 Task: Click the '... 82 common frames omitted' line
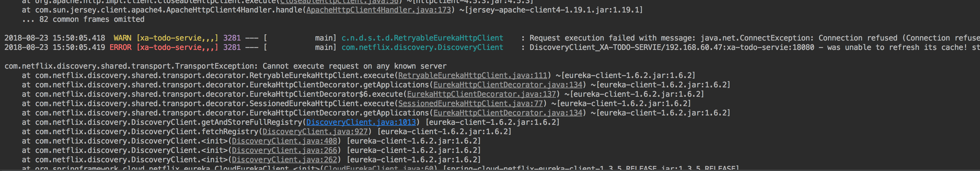pos(83,19)
